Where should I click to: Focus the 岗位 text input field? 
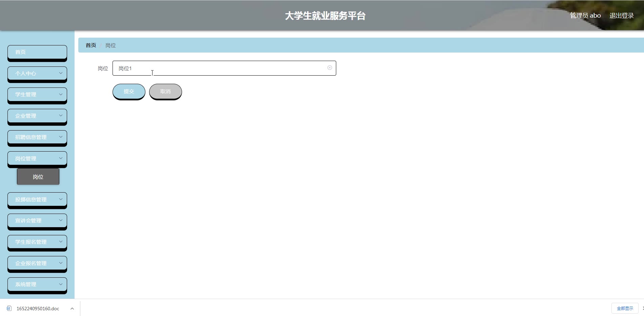coord(224,68)
